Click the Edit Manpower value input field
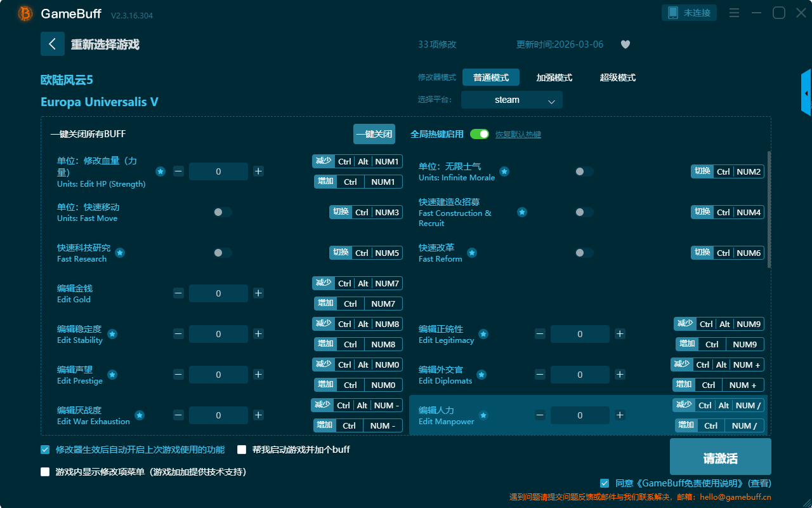Screen dimensions: 812x508 [580, 415]
